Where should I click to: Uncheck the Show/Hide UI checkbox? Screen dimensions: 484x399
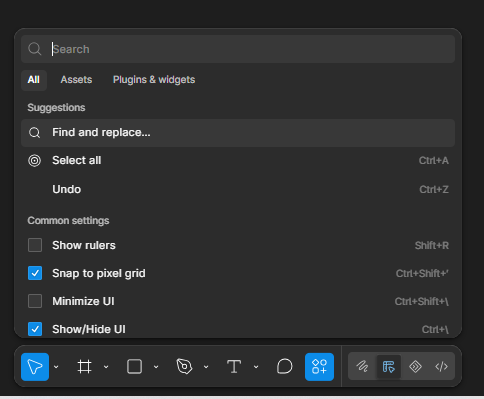click(x=35, y=329)
